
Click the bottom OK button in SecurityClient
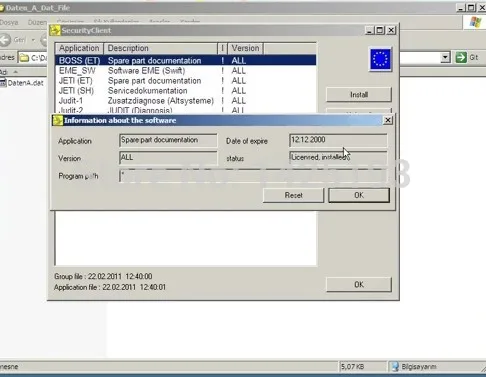tap(359, 284)
